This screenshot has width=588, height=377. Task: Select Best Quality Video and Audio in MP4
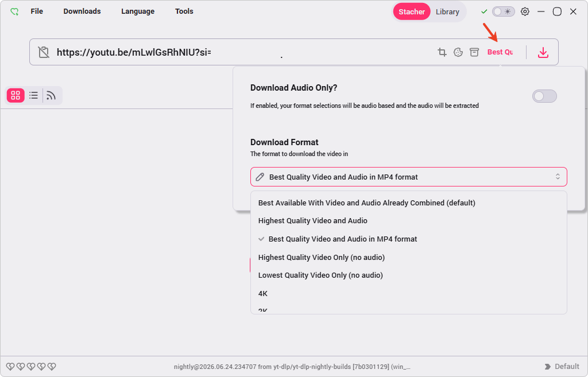409,239
